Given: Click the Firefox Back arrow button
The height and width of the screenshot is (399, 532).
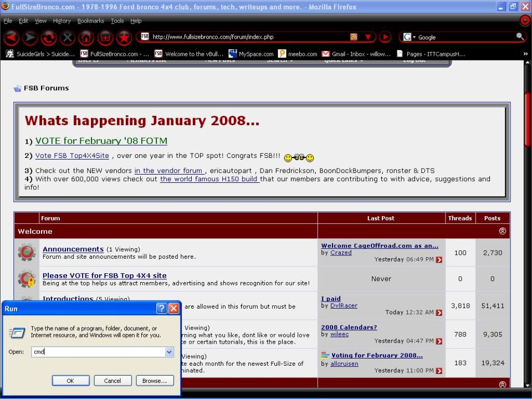Looking at the screenshot, I should point(11,37).
